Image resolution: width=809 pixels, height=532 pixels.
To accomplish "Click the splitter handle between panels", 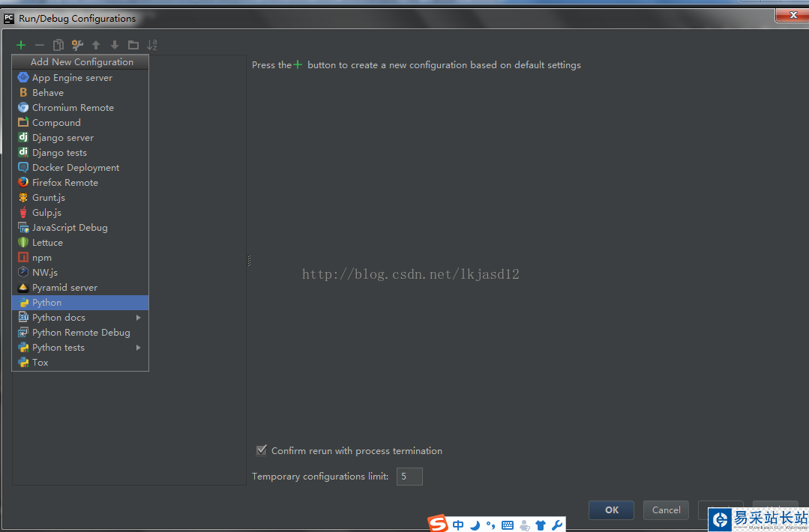I will (x=249, y=260).
